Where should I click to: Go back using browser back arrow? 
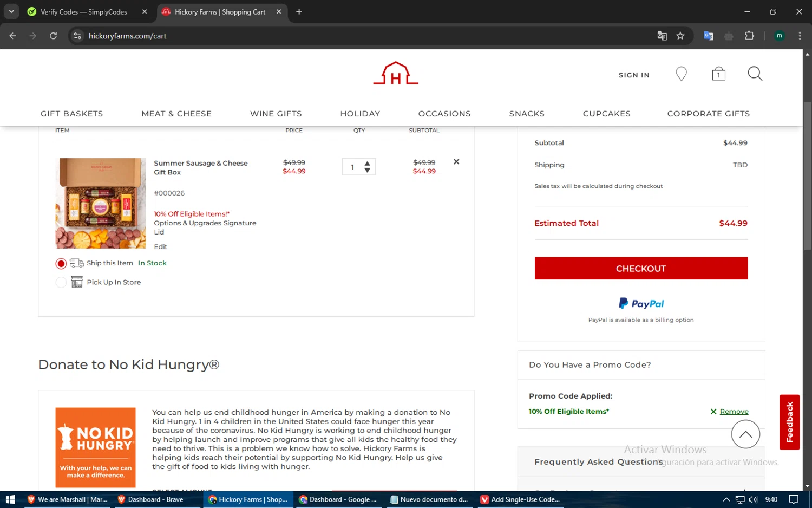[x=13, y=36]
